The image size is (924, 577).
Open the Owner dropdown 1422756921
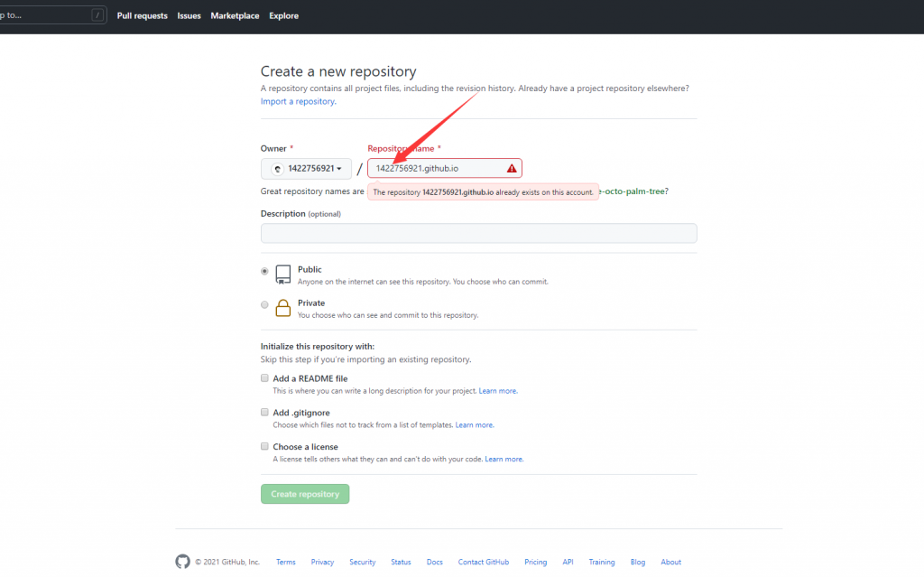(307, 169)
